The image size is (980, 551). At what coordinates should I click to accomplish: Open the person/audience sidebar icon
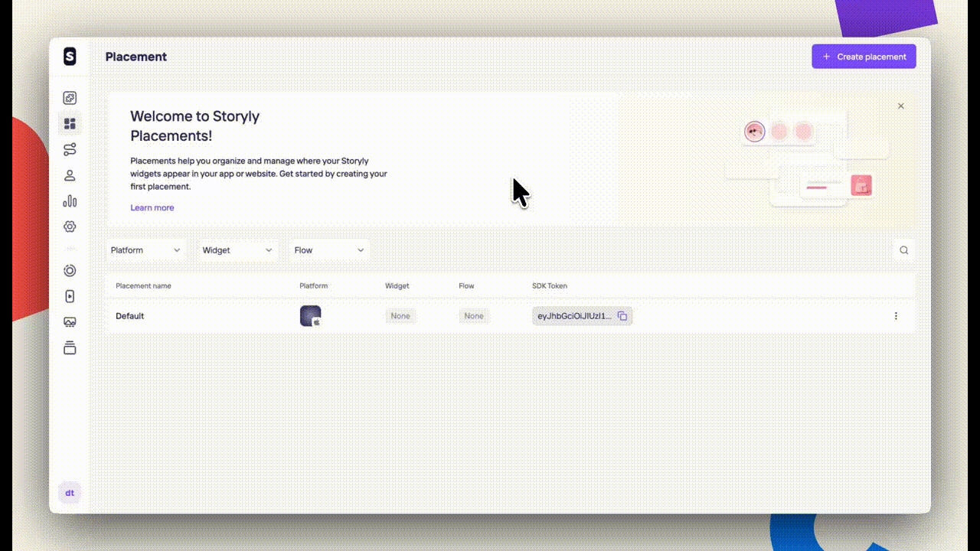70,175
